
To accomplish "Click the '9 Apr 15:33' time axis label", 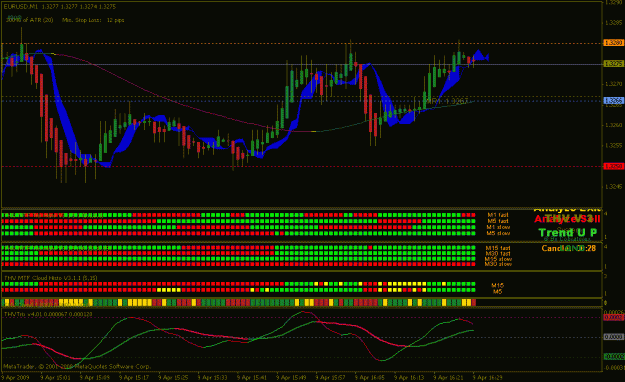I will (212, 377).
